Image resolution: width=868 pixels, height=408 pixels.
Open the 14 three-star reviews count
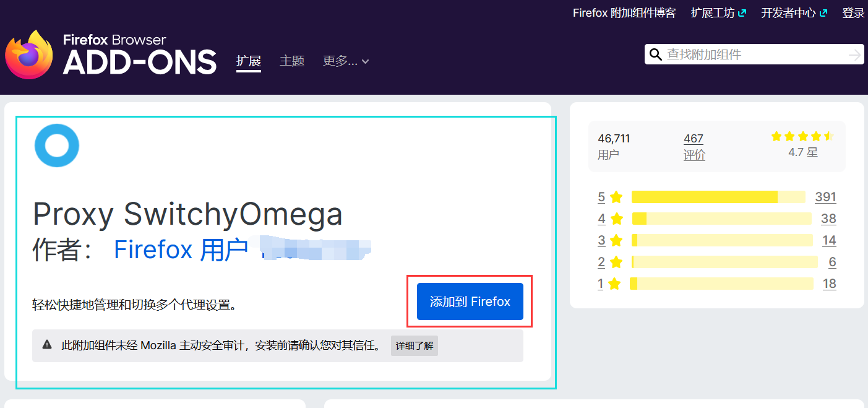[829, 240]
